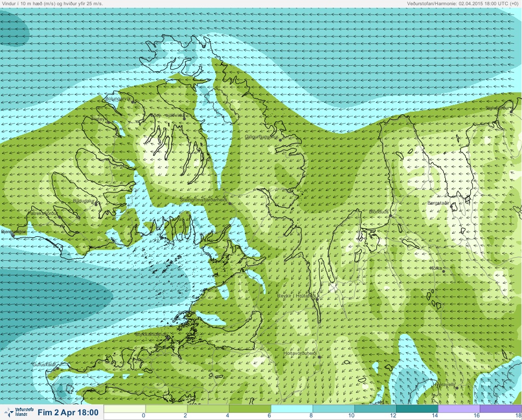Click the Bolungarvík station label
Screen dimensions: 522x420
(x=118, y=99)
